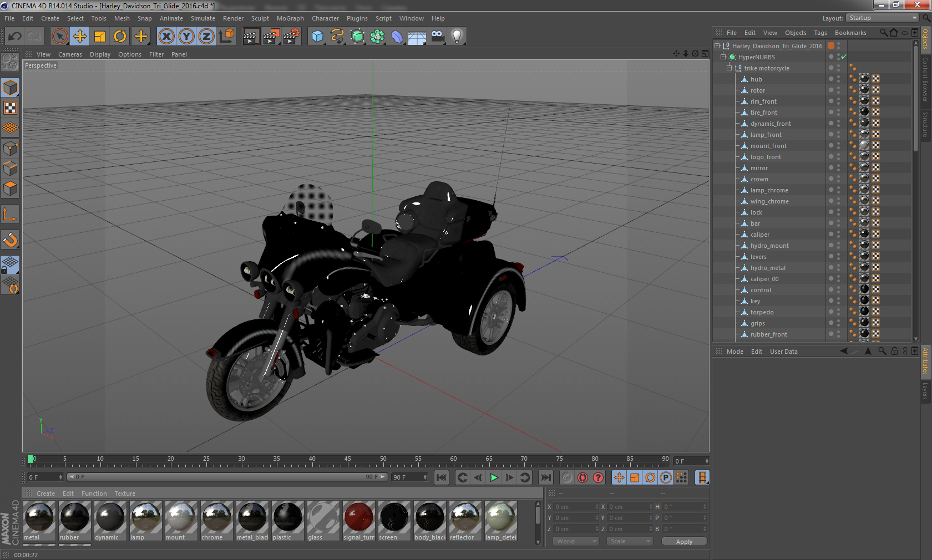Open Object Manager Tags menu
Viewport: 932px width, 560px height.
(x=820, y=33)
